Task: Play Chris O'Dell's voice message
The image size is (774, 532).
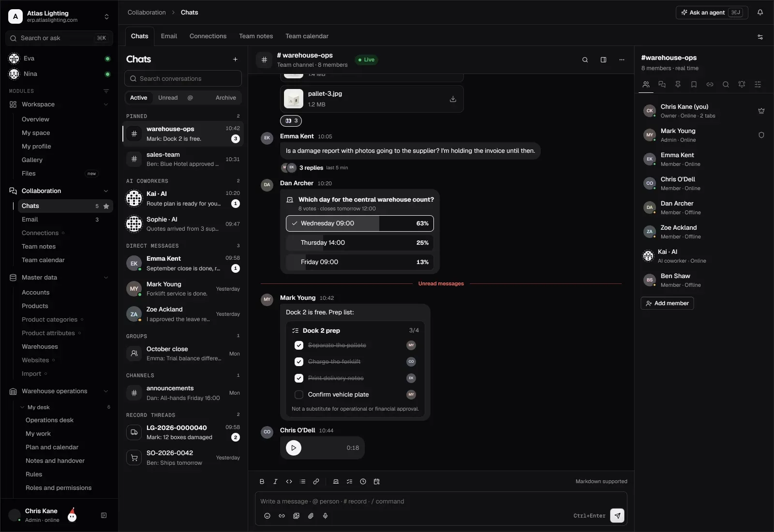Action: 294,448
